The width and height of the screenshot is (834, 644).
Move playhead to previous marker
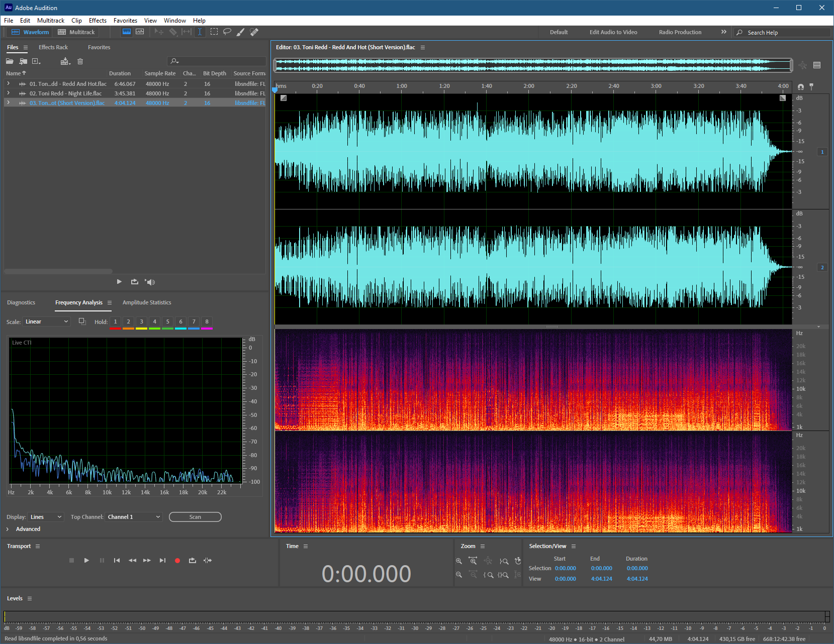point(117,560)
